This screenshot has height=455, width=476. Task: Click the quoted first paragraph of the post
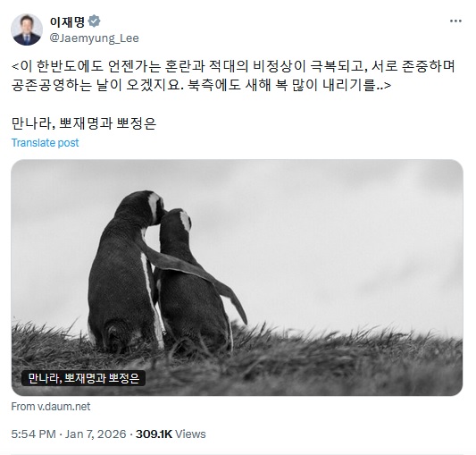click(x=233, y=76)
